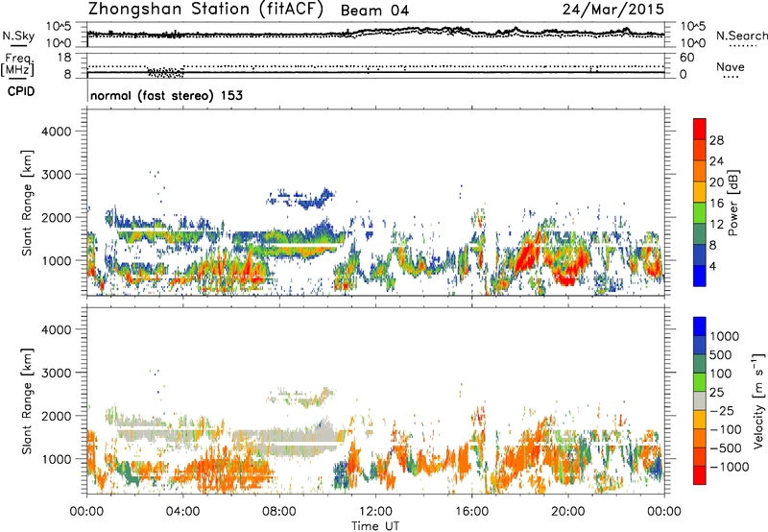The width and height of the screenshot is (768, 532).
Task: Click 'normal (fast stereo) 153' text
Action: coord(166,95)
